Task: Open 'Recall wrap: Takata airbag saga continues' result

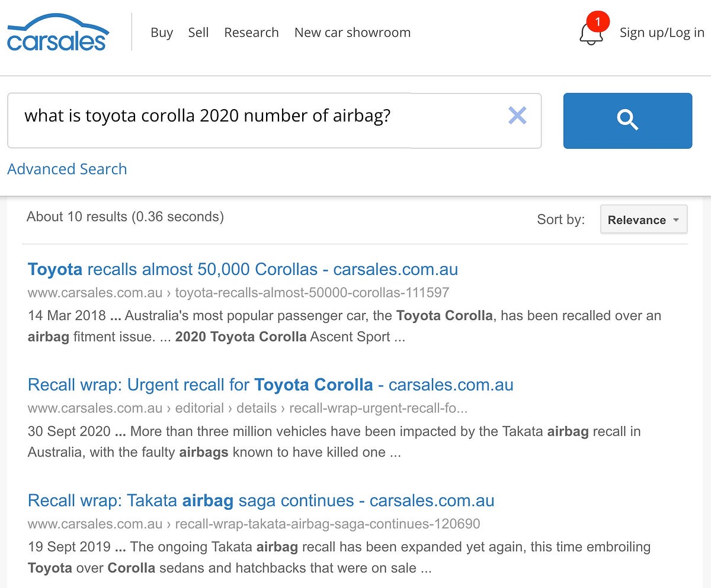Action: pos(261,500)
